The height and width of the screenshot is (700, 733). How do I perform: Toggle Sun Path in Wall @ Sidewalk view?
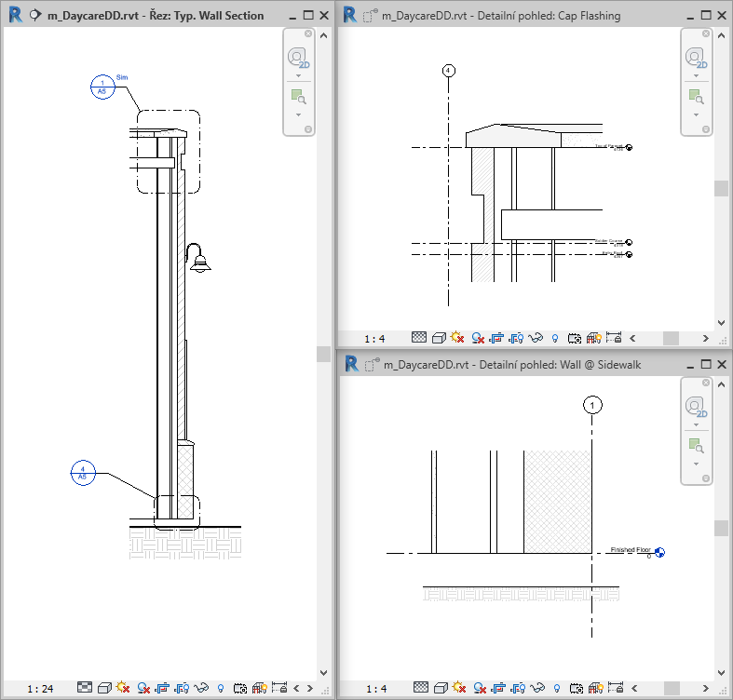[459, 687]
